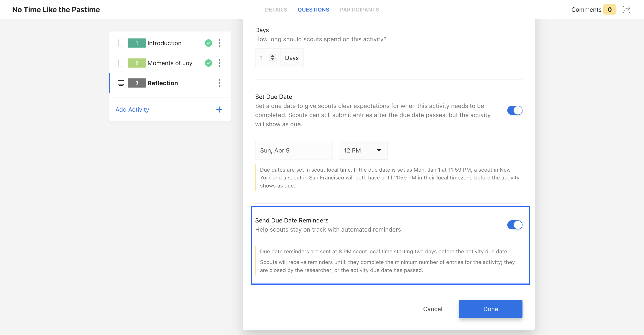The width and height of the screenshot is (644, 335).
Task: Click the number 3 badge for Reflection
Action: (137, 83)
